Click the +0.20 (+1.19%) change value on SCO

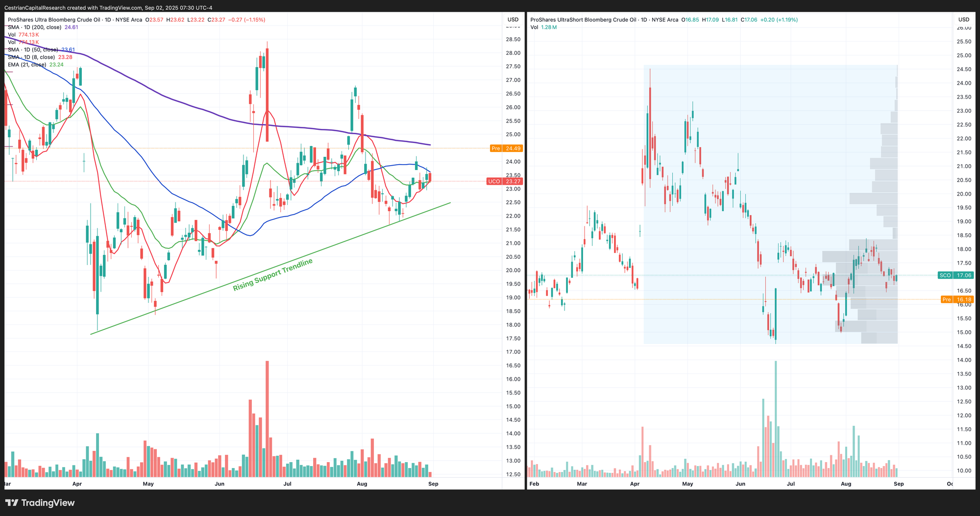pyautogui.click(x=779, y=20)
